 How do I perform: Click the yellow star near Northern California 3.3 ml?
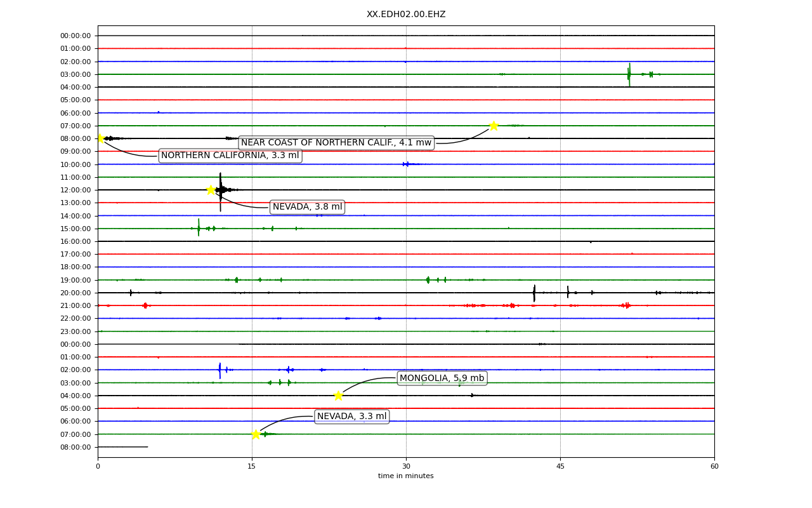tap(100, 138)
